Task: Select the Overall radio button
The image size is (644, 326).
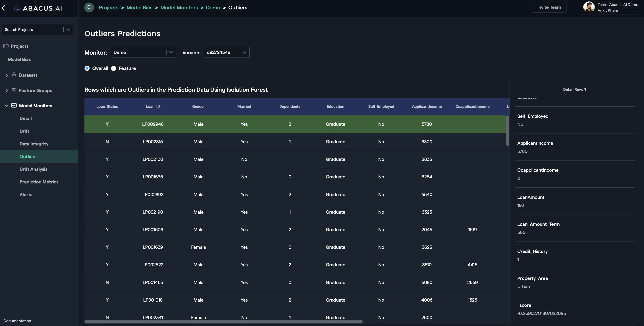Action: [x=87, y=68]
